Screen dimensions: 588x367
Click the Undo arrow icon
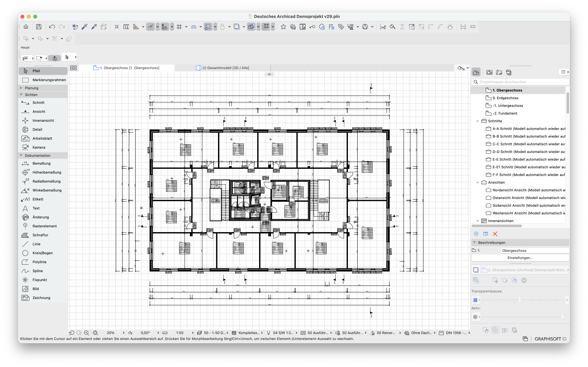coord(52,27)
